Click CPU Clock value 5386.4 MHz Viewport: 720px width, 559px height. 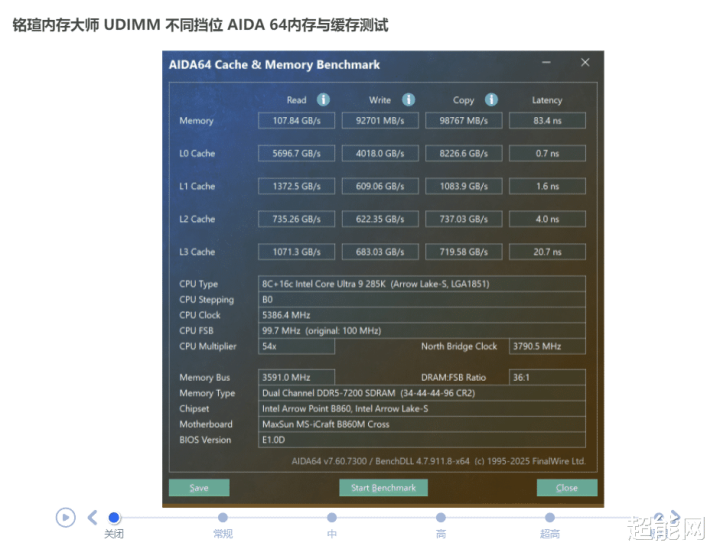click(422, 315)
